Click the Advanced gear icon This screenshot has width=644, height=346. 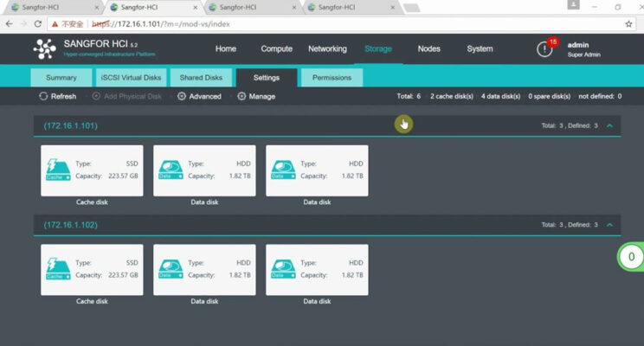point(182,96)
